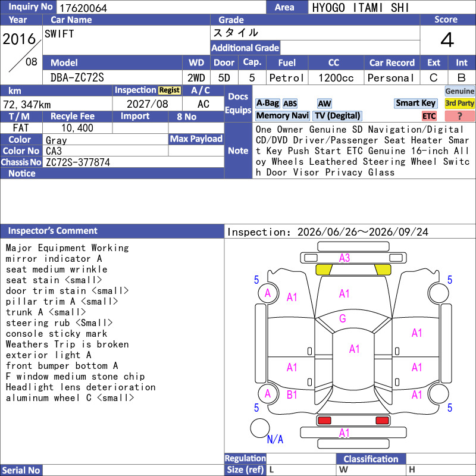The width and height of the screenshot is (476, 476).
Task: Click the Serial No label
Action: click(21, 470)
